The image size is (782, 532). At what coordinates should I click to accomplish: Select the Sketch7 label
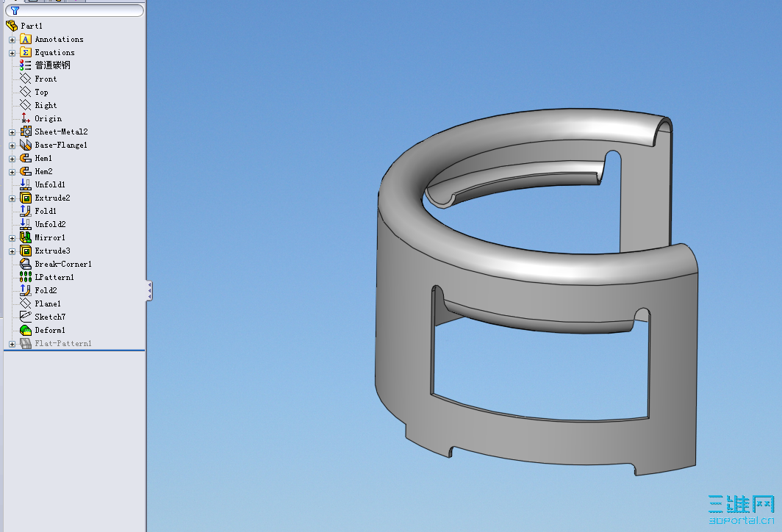click(50, 317)
